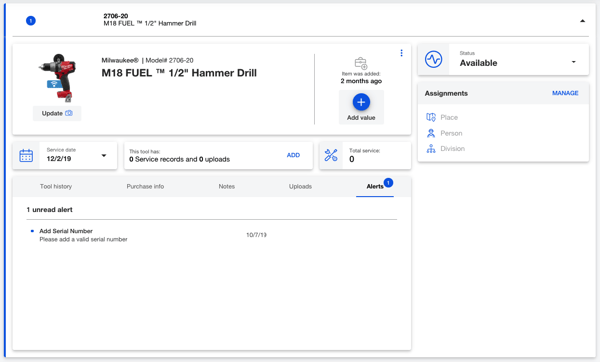Click the blue plus Add value button
600x362 pixels.
(x=361, y=102)
